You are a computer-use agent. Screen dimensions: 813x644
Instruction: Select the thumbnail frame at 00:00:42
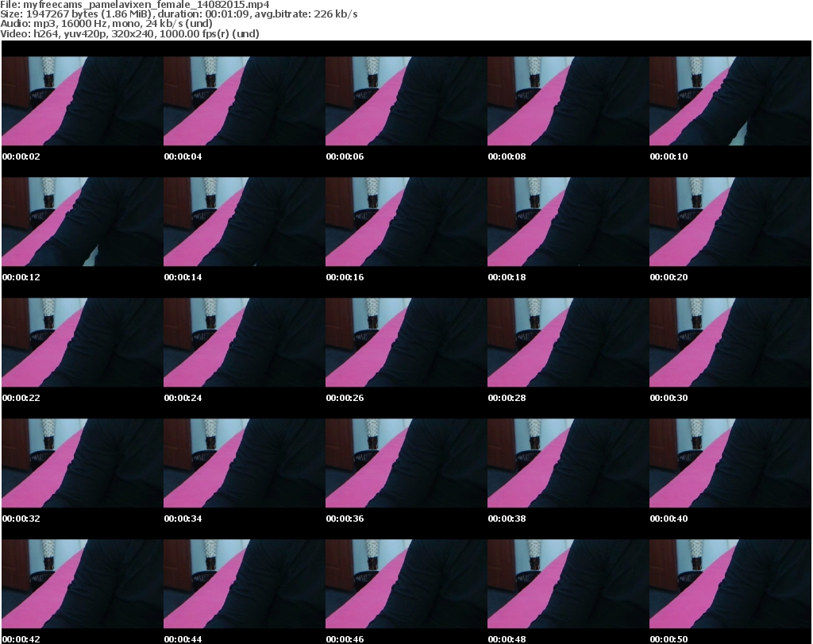coord(82,584)
